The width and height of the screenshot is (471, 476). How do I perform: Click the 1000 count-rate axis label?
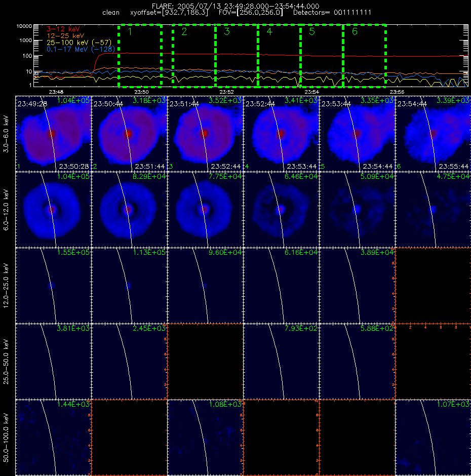click(x=26, y=41)
